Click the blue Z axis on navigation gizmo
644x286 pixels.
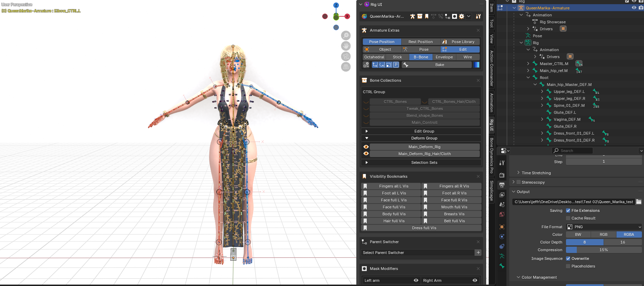point(336,5)
